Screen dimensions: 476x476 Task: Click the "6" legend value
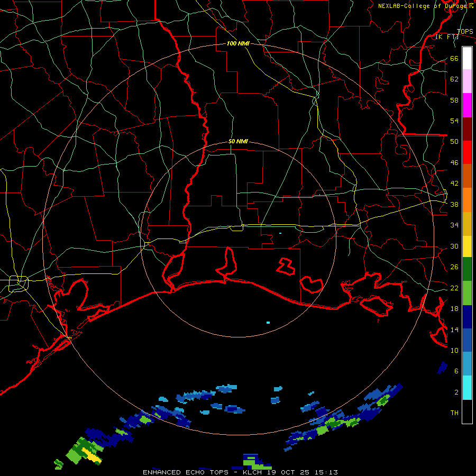456,371
